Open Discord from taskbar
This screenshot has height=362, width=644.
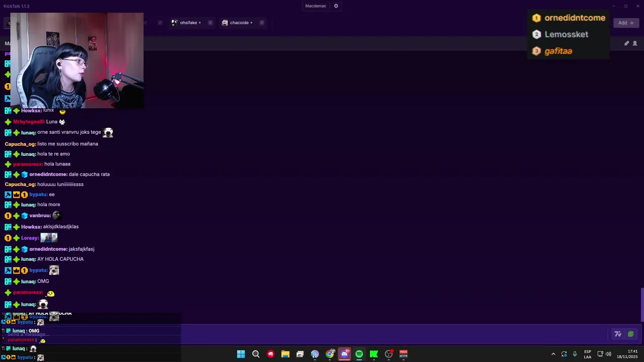point(344,354)
